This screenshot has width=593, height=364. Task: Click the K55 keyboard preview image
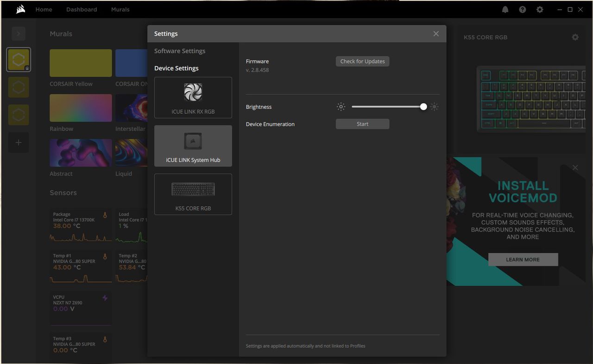pos(531,99)
